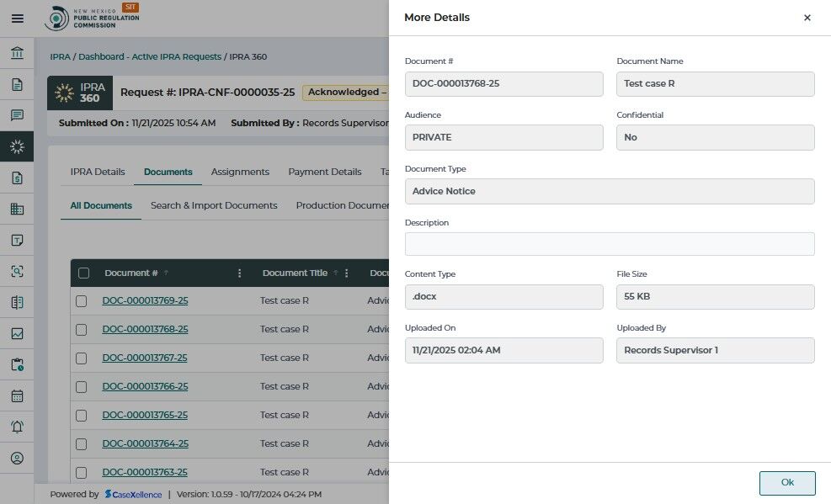Open the user profile sidebar icon

(17, 458)
